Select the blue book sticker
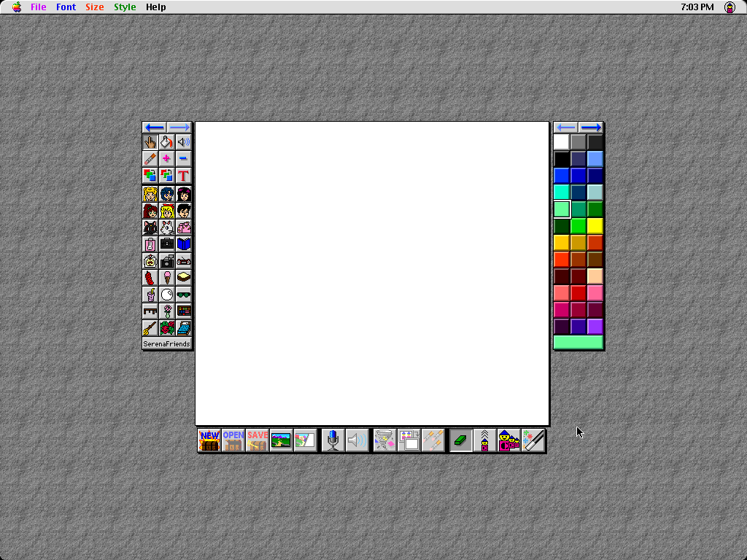Screen dimensions: 747x560 pos(183,244)
